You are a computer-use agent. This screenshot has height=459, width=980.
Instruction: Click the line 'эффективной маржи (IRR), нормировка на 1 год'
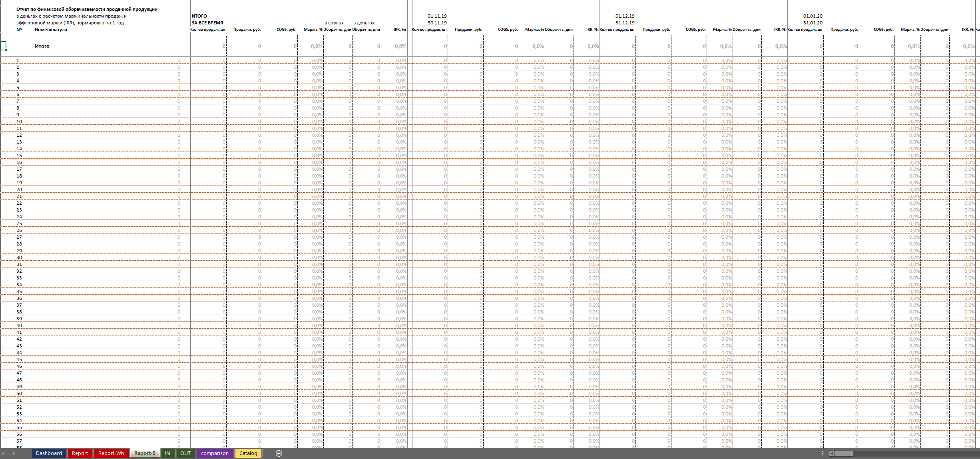point(70,23)
